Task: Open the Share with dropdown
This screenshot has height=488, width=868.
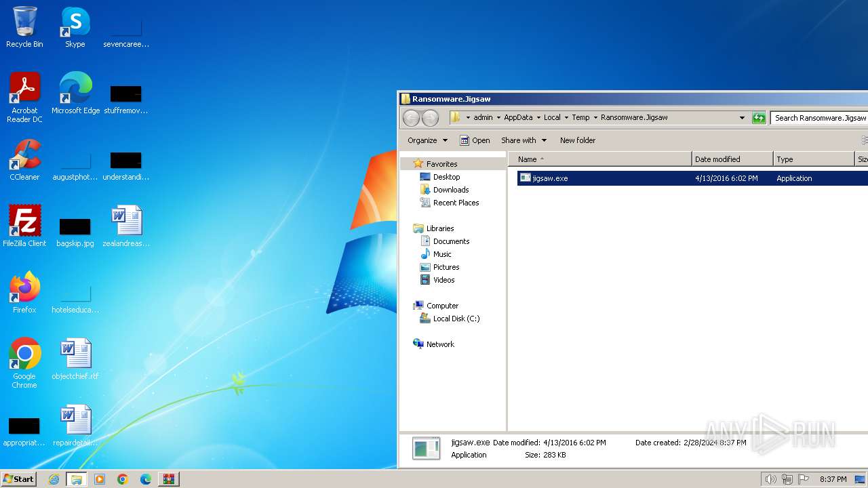Action: (524, 140)
